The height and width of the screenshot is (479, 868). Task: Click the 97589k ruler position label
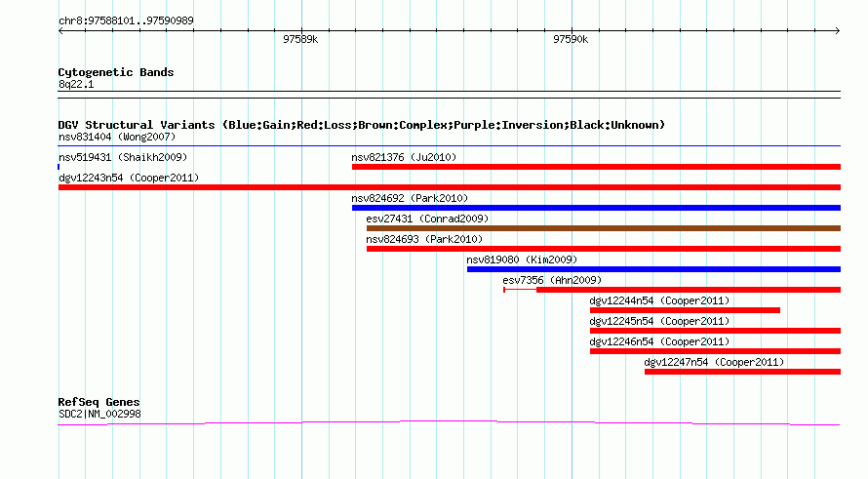[300, 39]
